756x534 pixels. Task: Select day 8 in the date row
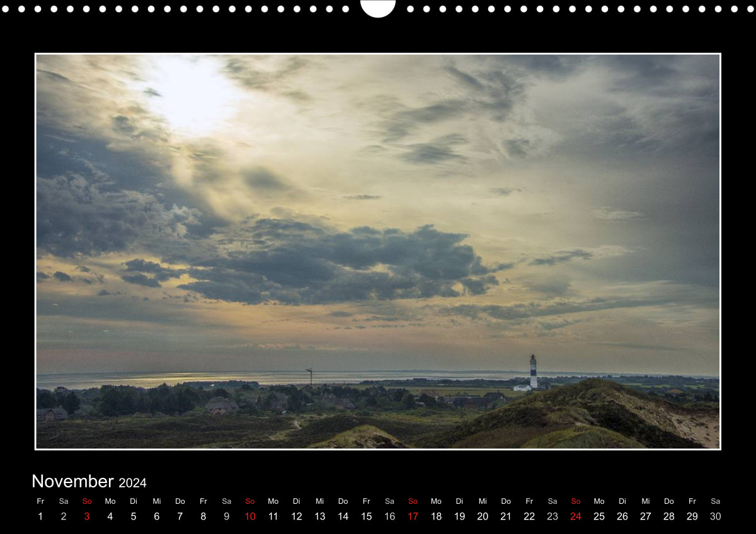coord(203,516)
